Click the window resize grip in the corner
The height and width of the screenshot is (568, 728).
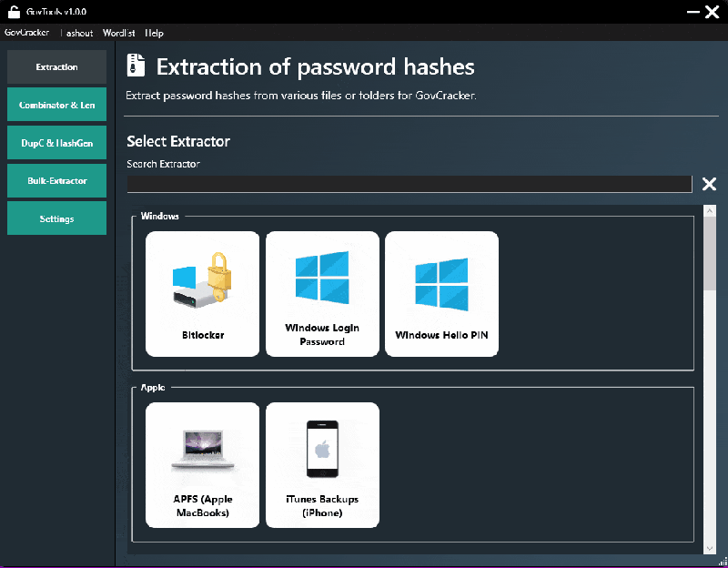pyautogui.click(x=723, y=562)
